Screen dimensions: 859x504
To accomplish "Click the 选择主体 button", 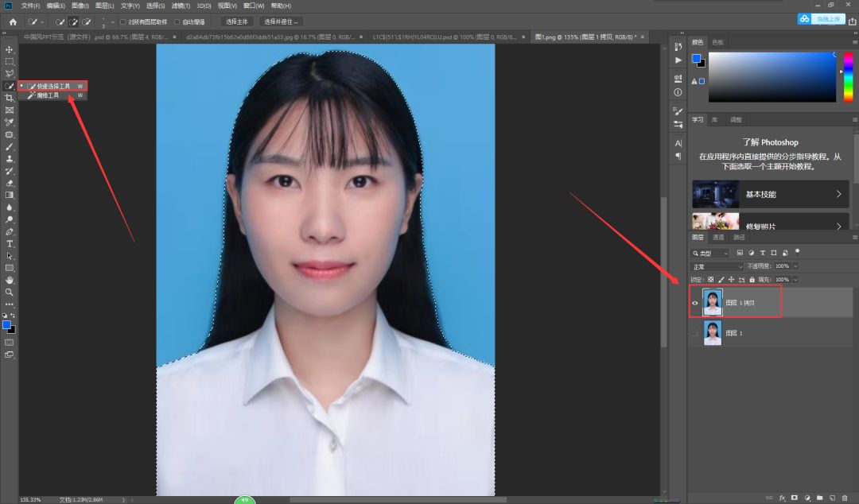I will (237, 21).
